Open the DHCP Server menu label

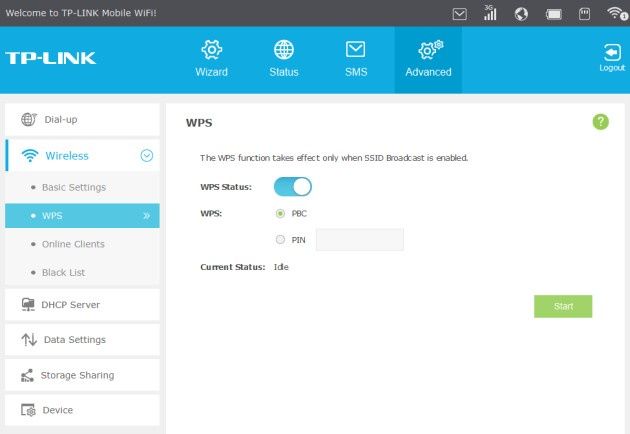(70, 305)
